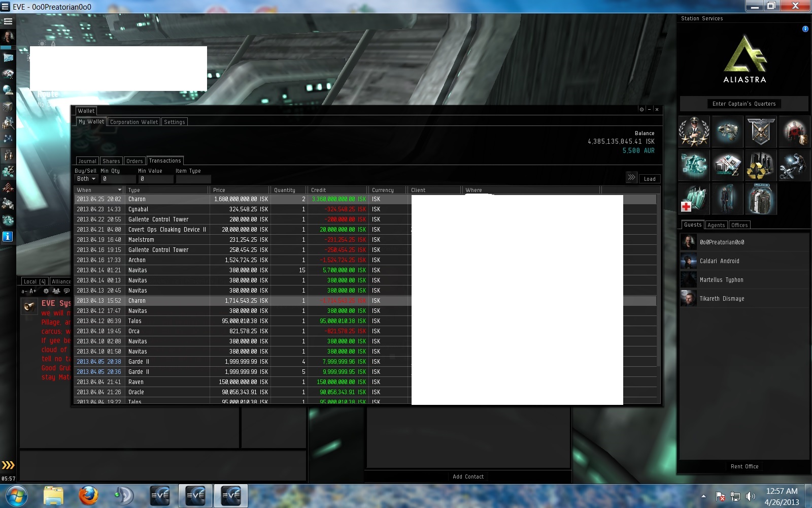Switch to the Agents tab
This screenshot has height=508, width=812.
716,225
